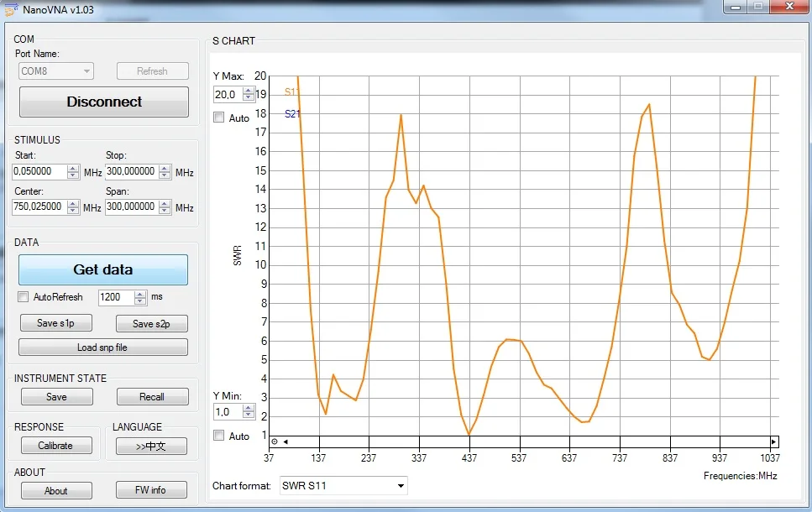Click the Y Max value field
This screenshot has width=812, height=512.
pos(228,95)
